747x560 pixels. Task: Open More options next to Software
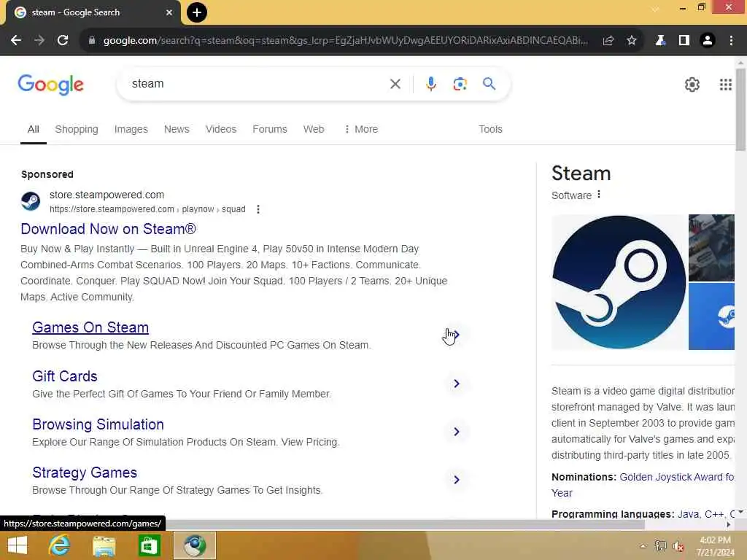pos(599,194)
